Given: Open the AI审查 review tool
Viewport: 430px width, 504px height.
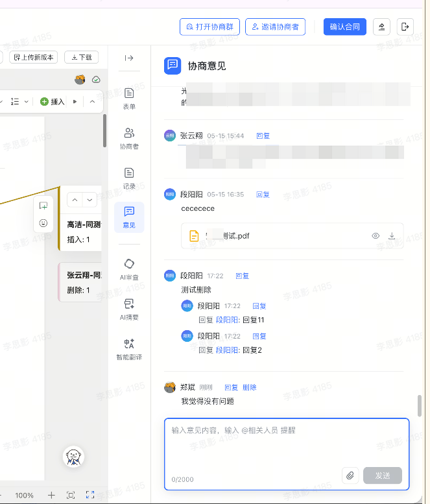Looking at the screenshot, I should 129,269.
